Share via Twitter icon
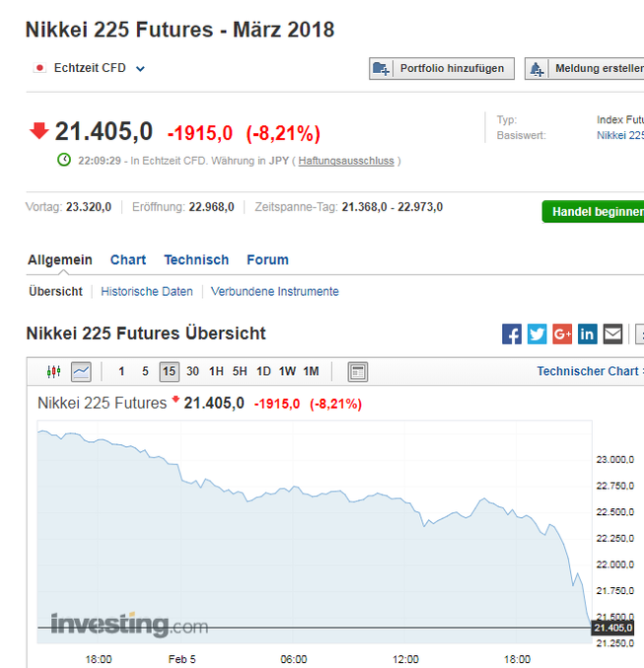This screenshot has width=644, height=668. point(537,334)
